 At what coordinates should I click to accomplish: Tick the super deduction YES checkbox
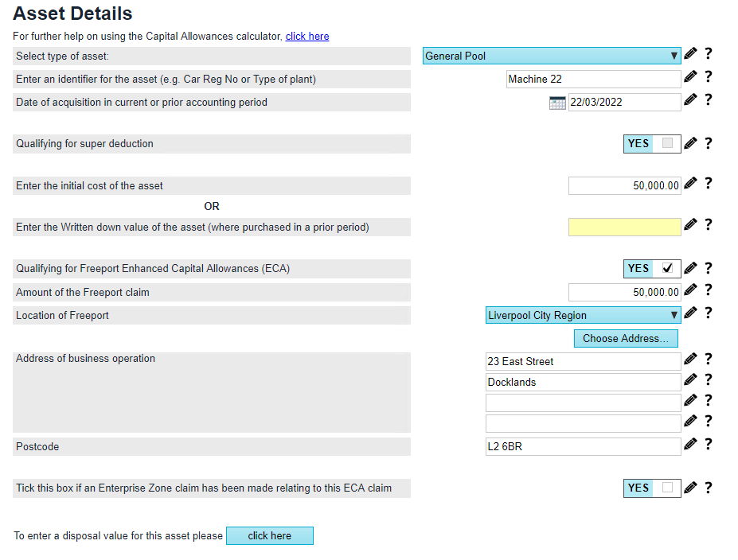tap(668, 143)
